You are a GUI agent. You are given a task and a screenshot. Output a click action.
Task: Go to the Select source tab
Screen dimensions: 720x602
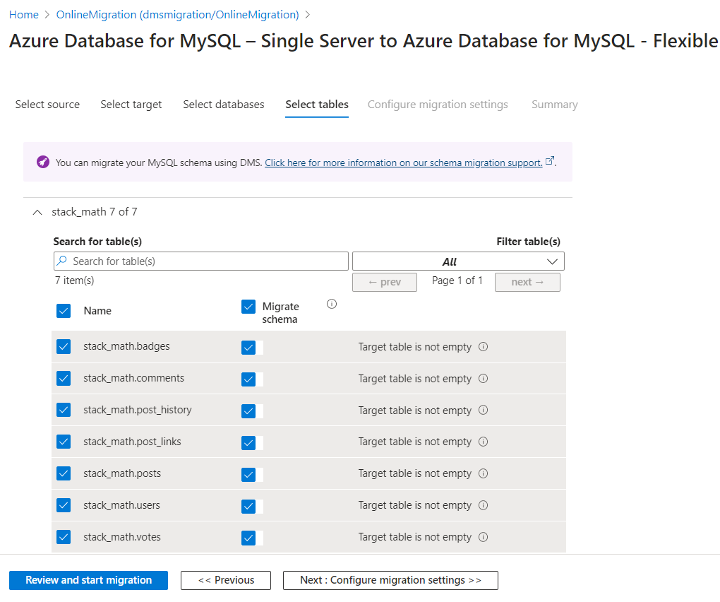(x=47, y=104)
